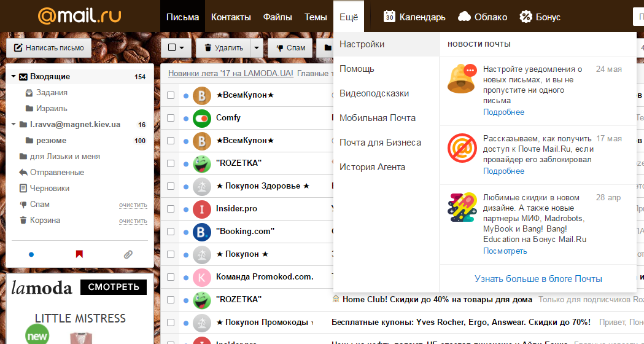
Task: Select Мобильная Почта menu item
Action: 387,118
